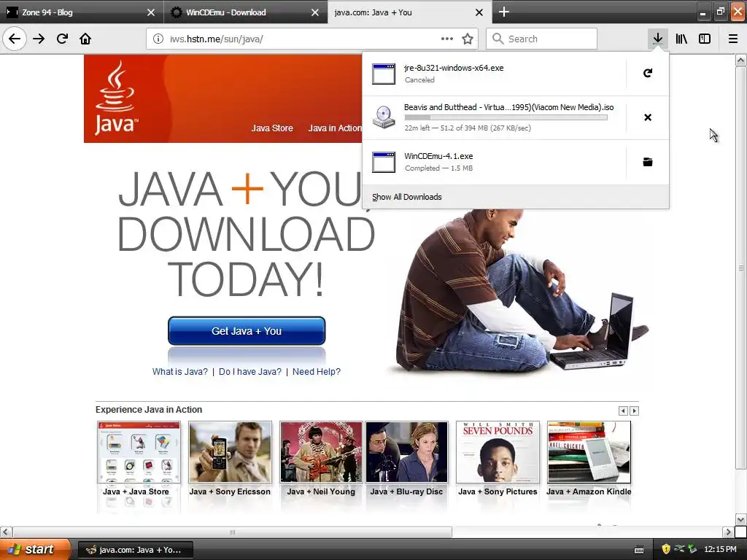Show site information for the URL
747x560 pixels.
[158, 39]
